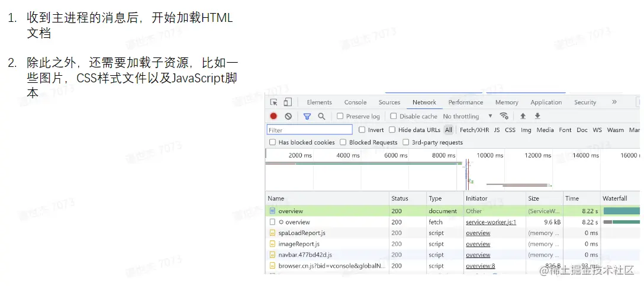The width and height of the screenshot is (644, 286).
Task: Click the script icon of imageReport.js
Action: point(272,244)
